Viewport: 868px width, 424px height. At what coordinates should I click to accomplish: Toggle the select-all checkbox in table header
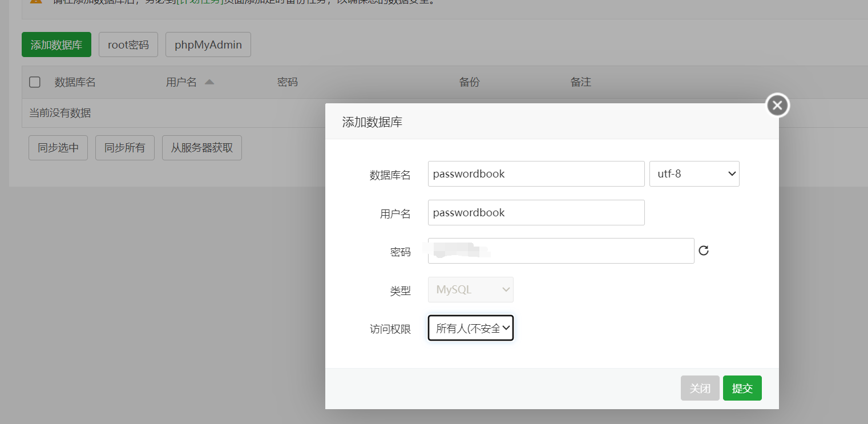pyautogui.click(x=35, y=82)
